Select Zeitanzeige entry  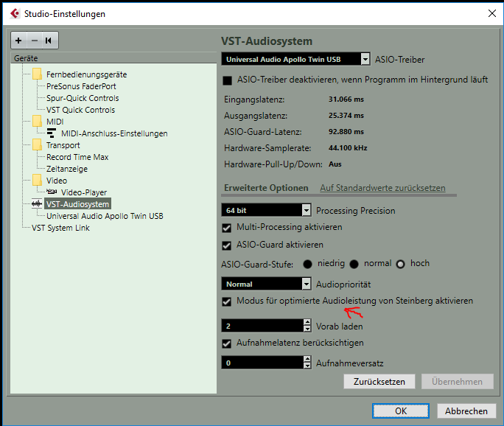click(x=67, y=169)
